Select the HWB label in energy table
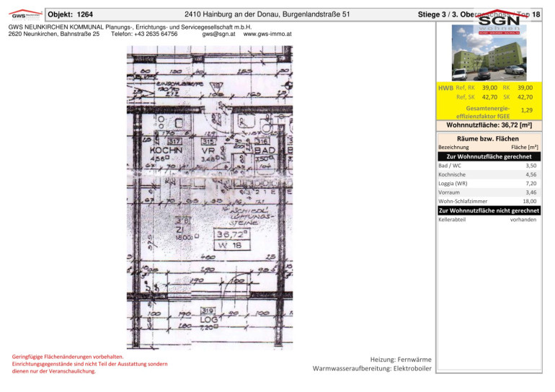The image size is (555, 392). 445,88
